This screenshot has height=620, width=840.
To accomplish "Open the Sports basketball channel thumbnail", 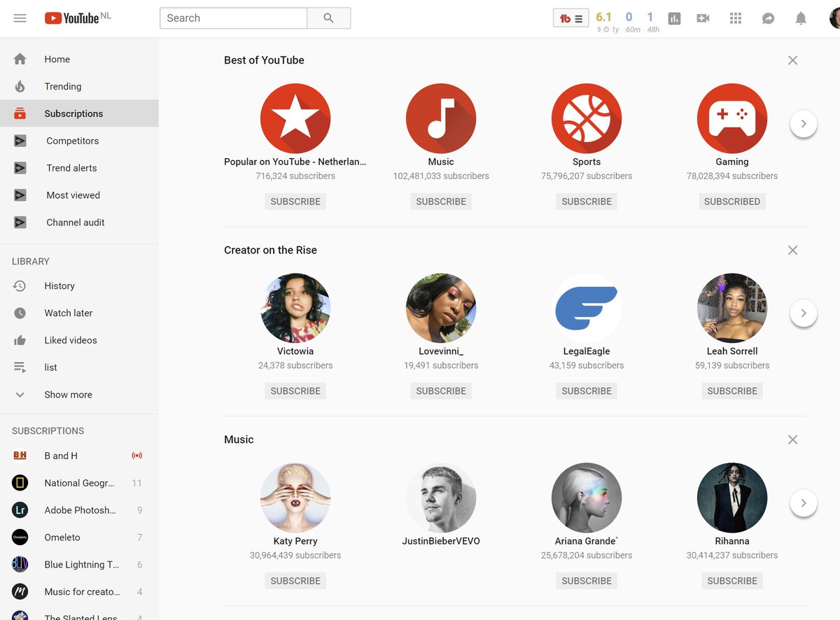I will pos(587,119).
